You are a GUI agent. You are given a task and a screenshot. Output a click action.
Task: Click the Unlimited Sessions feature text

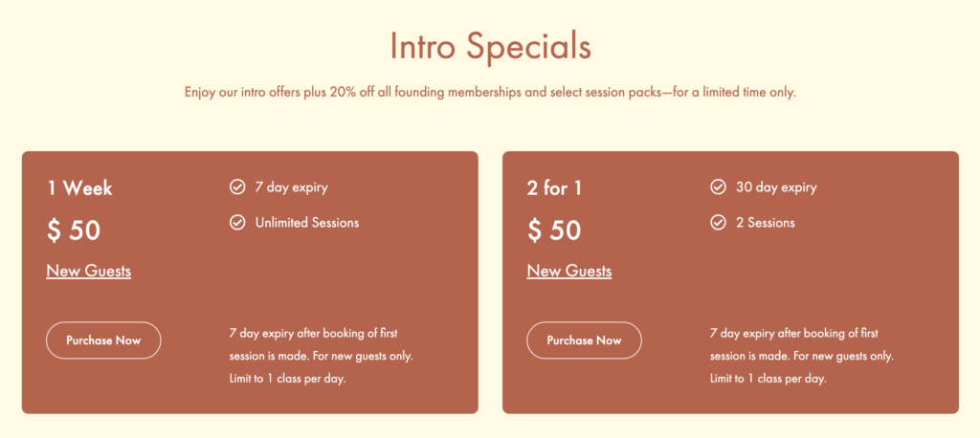click(x=307, y=223)
